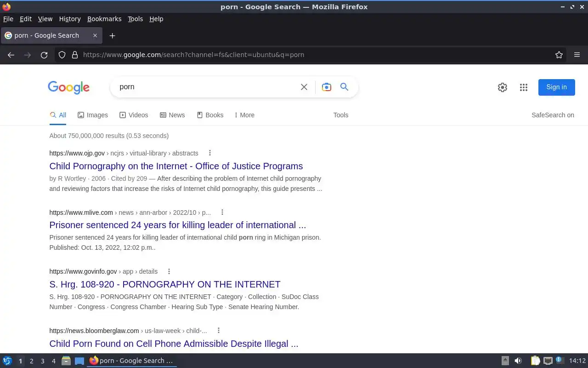Screen dimensions: 588x368
Task: Open the View menu
Action: tap(45, 19)
